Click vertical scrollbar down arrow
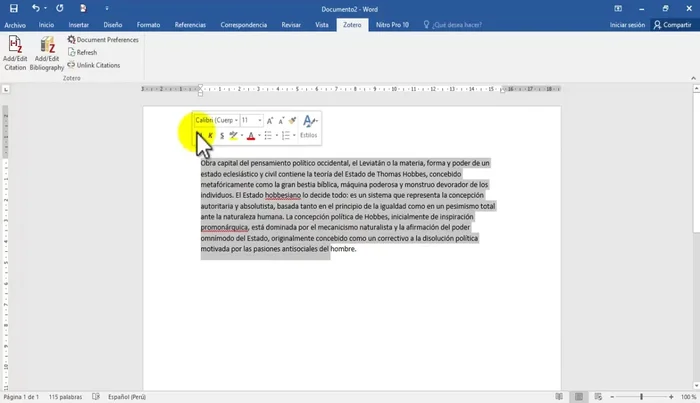This screenshot has height=403, width=700. coord(696,386)
